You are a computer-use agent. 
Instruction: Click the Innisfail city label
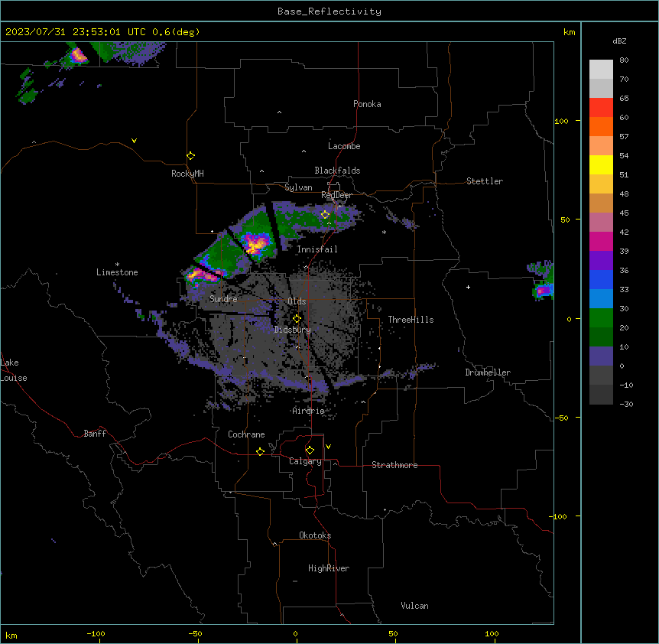pos(317,249)
